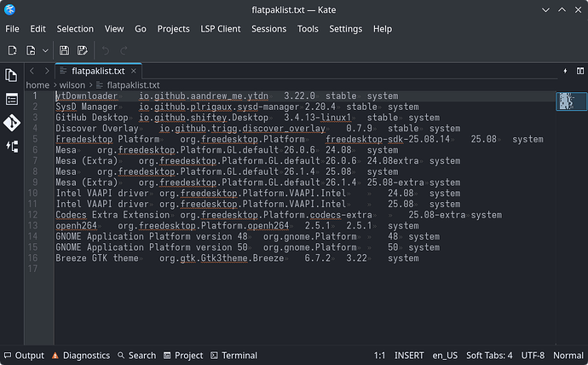
Task: Click the text 'ytDownloader' on line 1
Action: tap(87, 96)
